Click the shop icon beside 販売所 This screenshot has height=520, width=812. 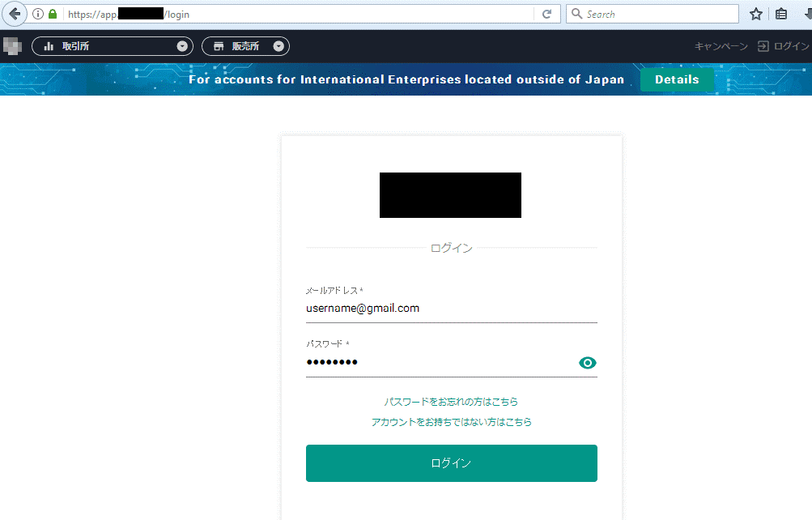(219, 46)
